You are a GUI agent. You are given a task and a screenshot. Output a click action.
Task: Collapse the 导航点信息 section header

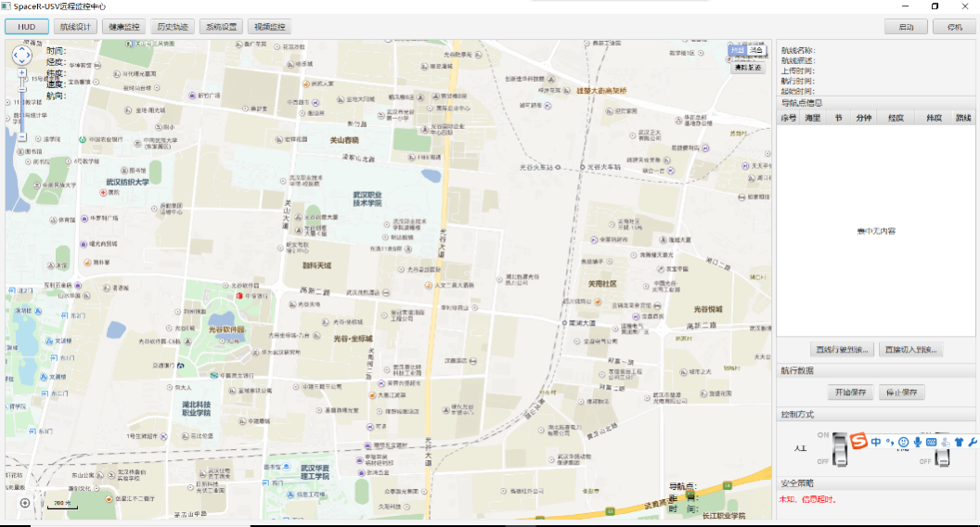click(x=878, y=103)
